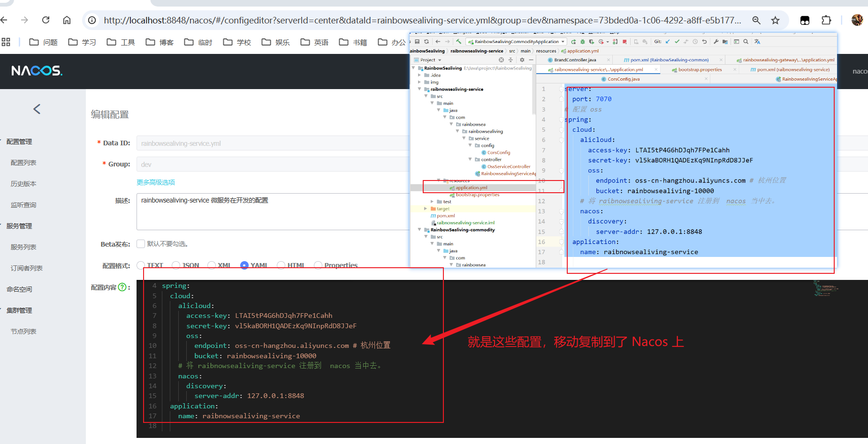Click the Translate icon in IDE toolbar
This screenshot has width=868, height=444.
757,42
